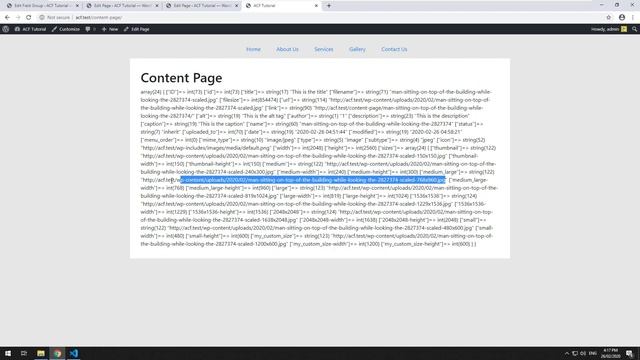Open the Gallery nav link
Screen dimensions: 640x360
click(x=357, y=49)
